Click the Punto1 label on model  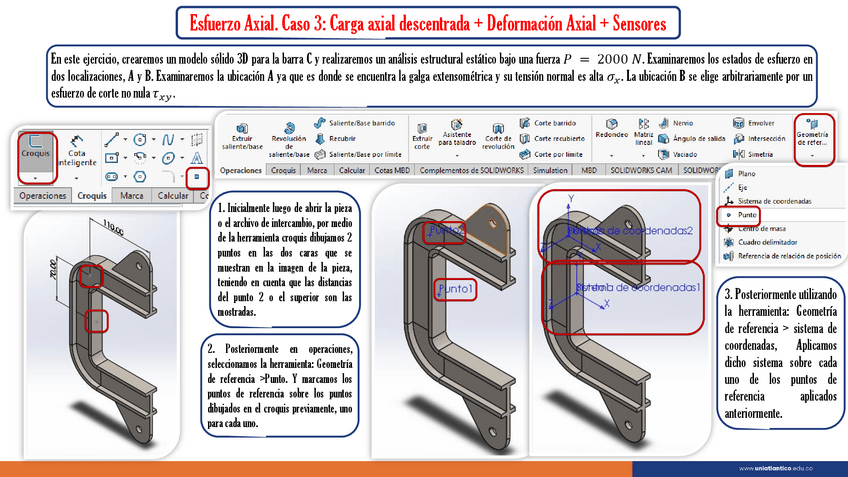[x=455, y=289]
